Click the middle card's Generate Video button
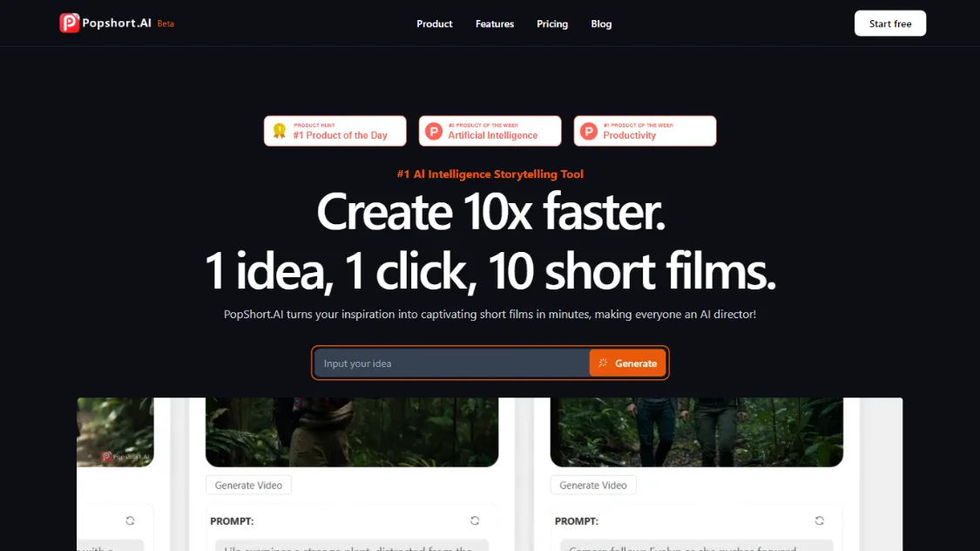 tap(248, 486)
